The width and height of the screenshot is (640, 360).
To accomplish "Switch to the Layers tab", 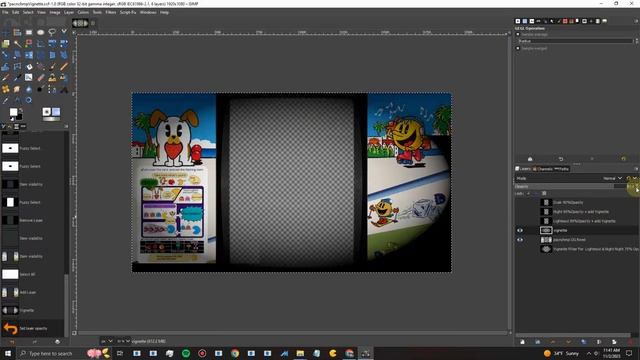I will click(x=523, y=169).
